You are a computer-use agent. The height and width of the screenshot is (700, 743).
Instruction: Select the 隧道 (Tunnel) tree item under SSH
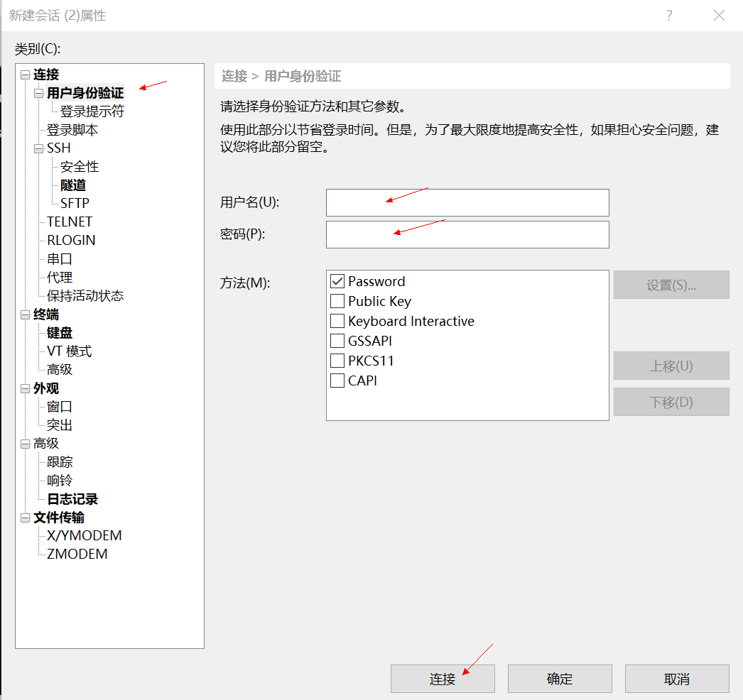tap(72, 185)
